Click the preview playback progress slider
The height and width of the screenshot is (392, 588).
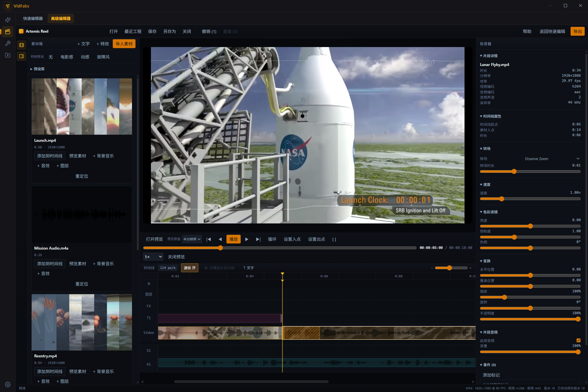[x=280, y=248]
